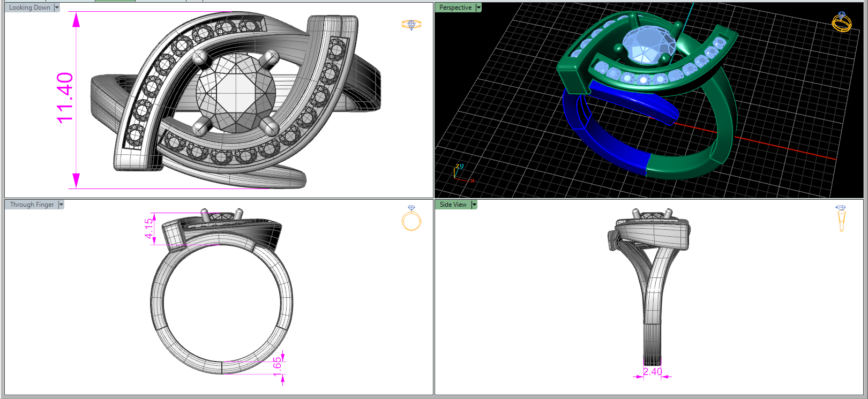This screenshot has height=399, width=868.
Task: Select the Perspective viewport title
Action: tap(455, 7)
